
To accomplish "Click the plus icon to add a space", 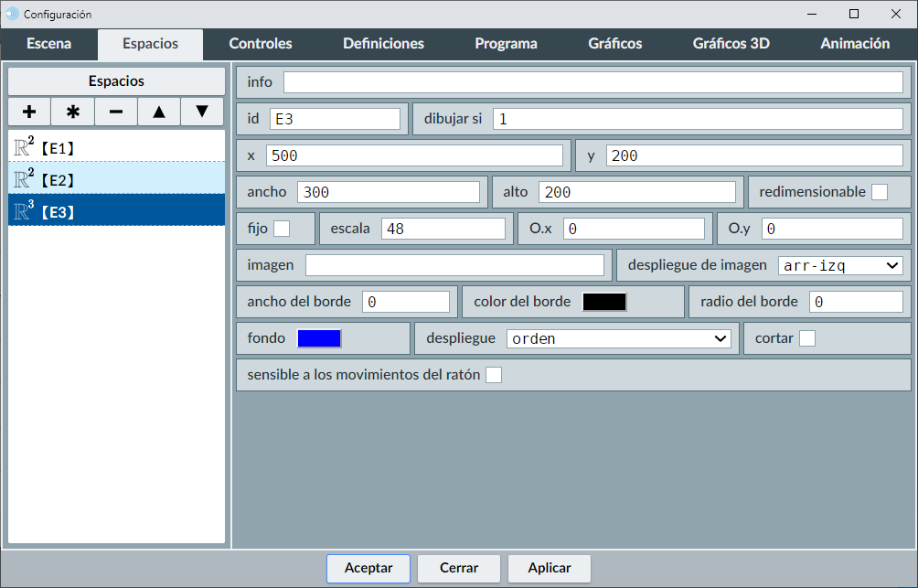I will [x=29, y=112].
